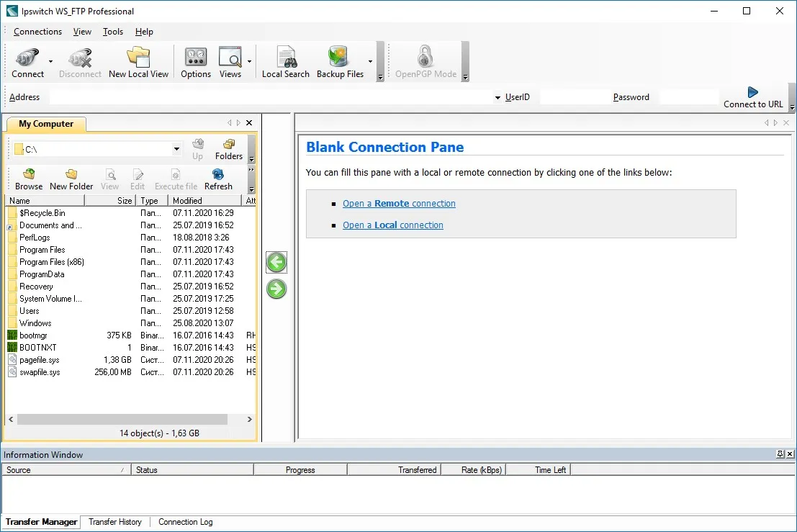Toggle the Folders tree view
This screenshot has height=532, width=797.
pyautogui.click(x=229, y=150)
